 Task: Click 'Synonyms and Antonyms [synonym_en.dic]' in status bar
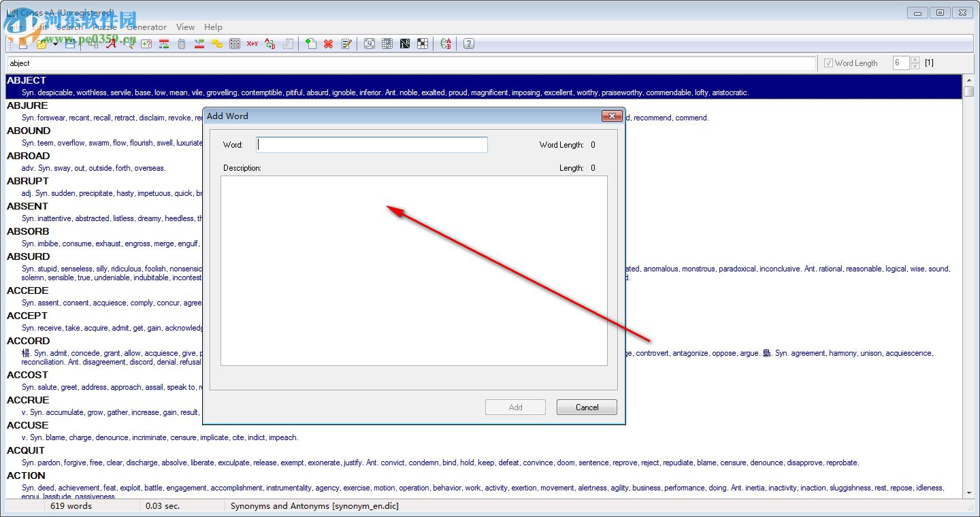point(314,506)
